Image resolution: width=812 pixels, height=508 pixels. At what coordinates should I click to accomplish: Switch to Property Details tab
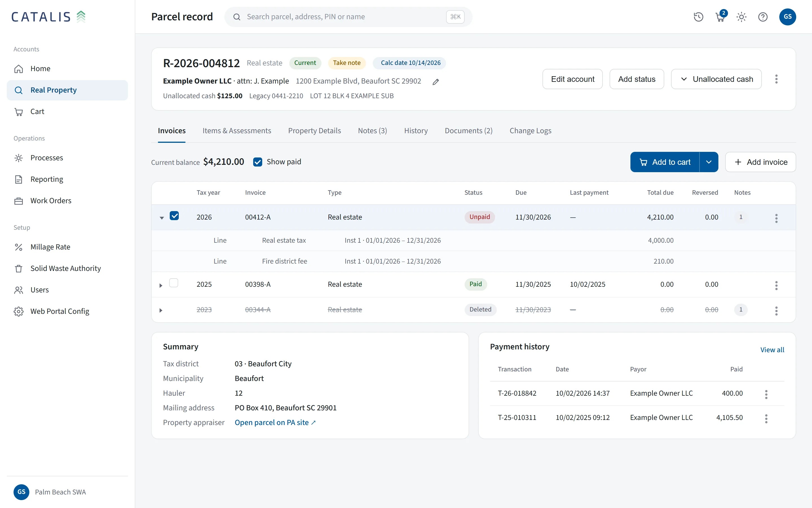click(314, 131)
